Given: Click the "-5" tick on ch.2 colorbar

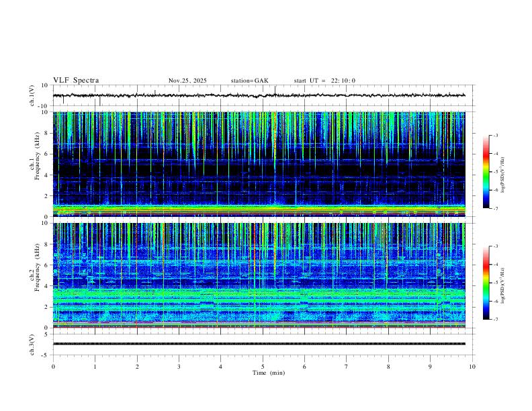Looking at the screenshot, I should point(495,283).
